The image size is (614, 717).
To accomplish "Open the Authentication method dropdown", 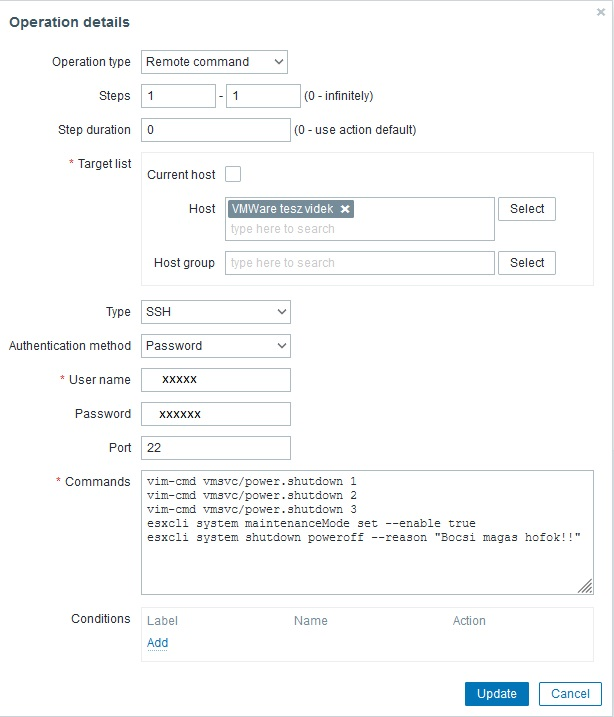I will coord(215,346).
